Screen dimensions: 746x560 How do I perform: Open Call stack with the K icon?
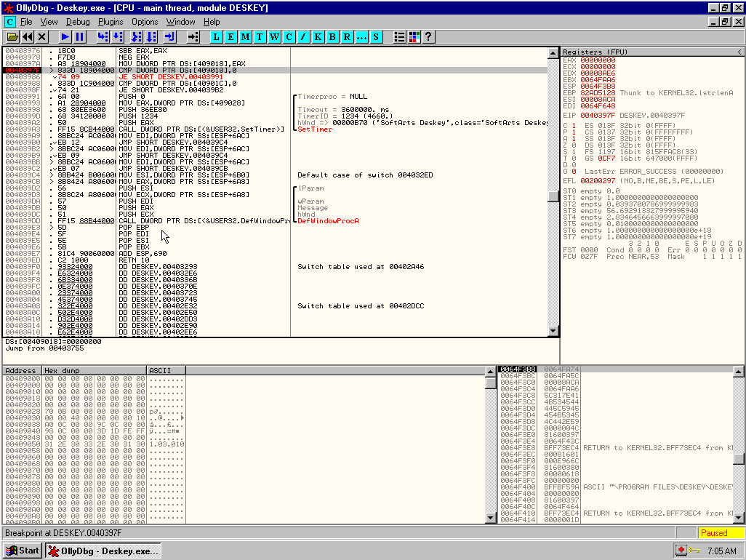coord(318,36)
